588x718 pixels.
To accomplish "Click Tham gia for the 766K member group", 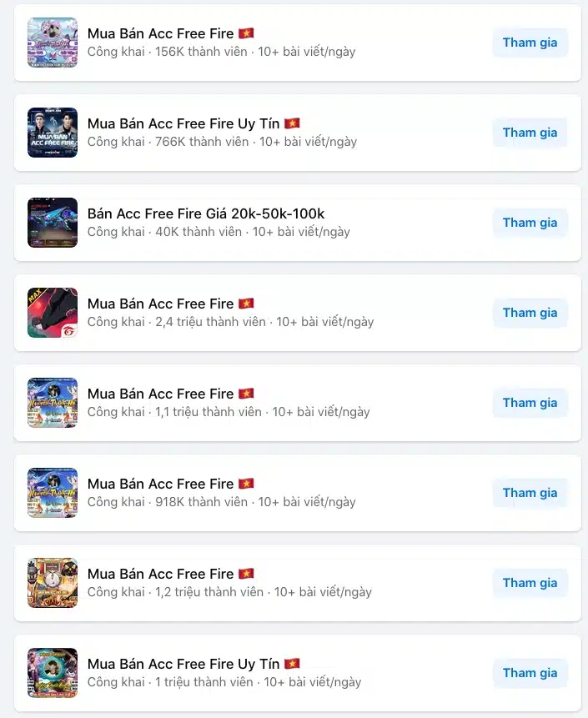I will pyautogui.click(x=530, y=133).
